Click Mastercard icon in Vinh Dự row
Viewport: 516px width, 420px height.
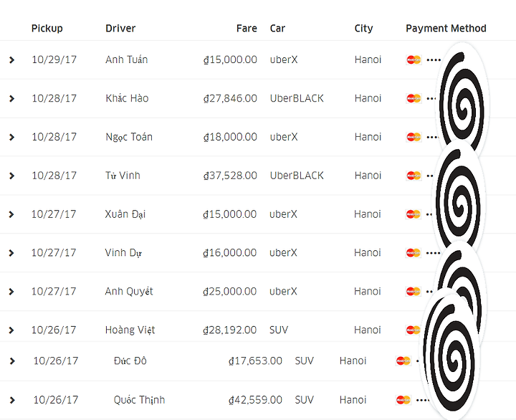(414, 253)
